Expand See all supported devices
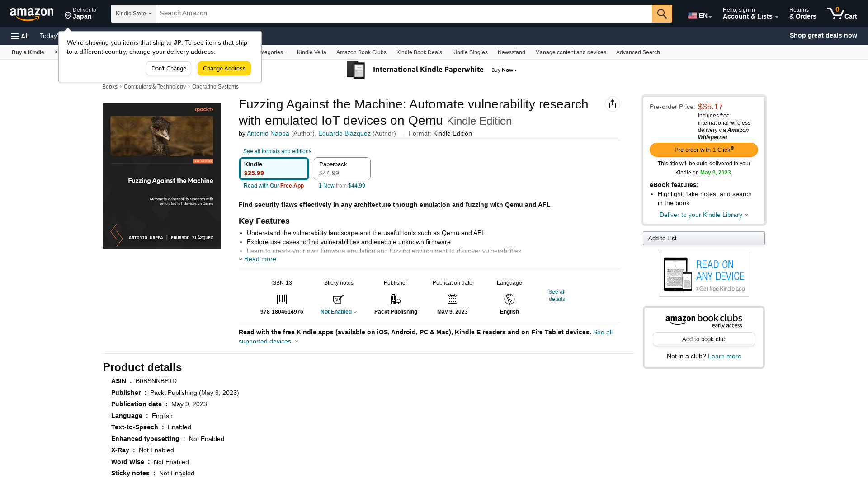868x488 pixels. click(425, 337)
